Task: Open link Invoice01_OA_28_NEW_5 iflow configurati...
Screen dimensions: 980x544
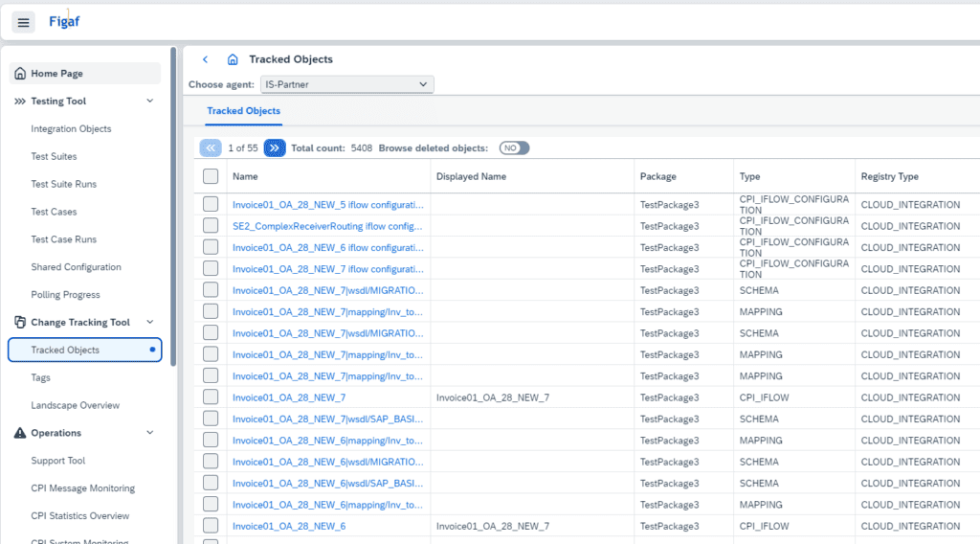Action: point(328,204)
